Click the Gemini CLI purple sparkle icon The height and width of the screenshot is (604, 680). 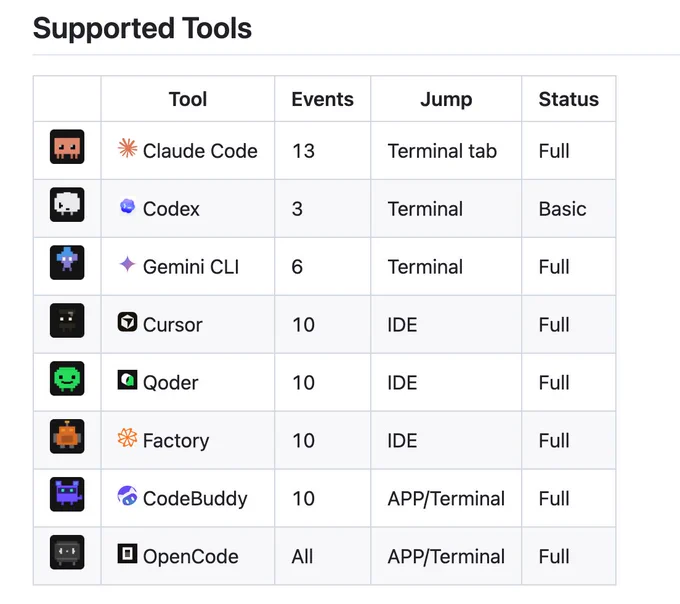pyautogui.click(x=127, y=264)
